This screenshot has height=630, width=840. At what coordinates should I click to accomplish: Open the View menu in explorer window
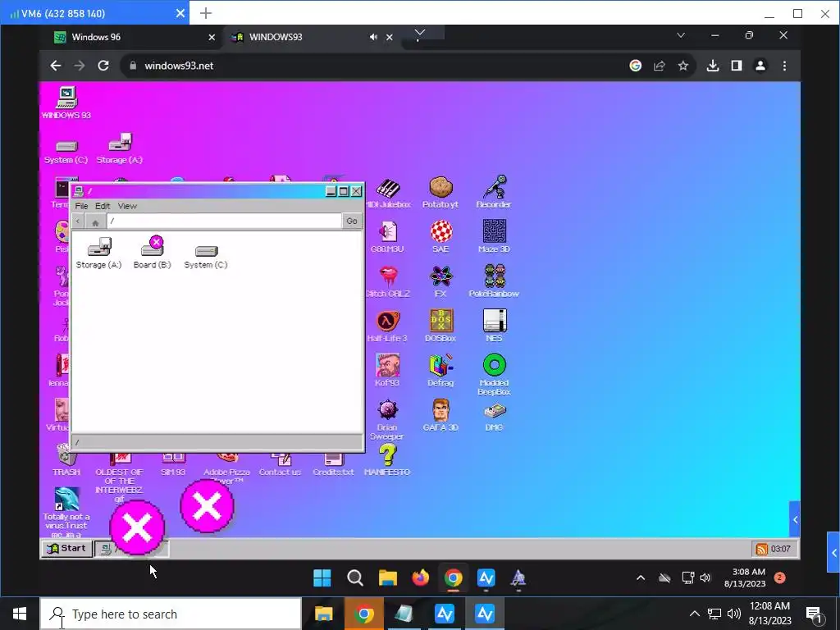coord(127,206)
